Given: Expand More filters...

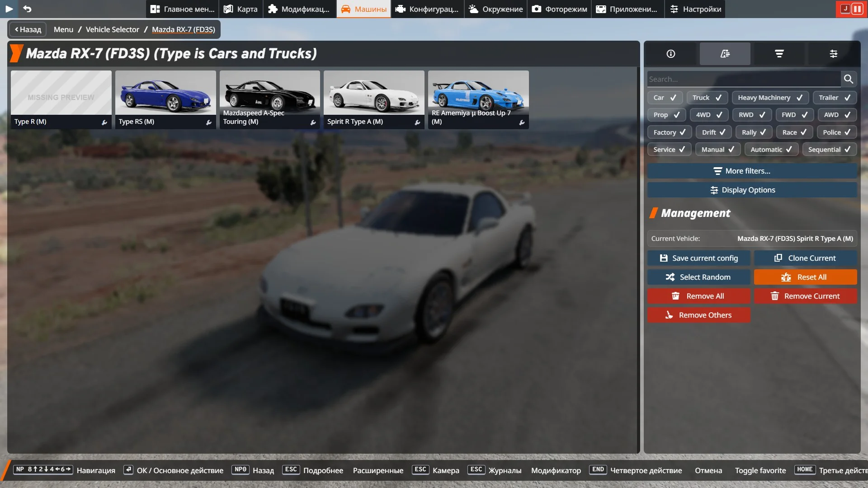Looking at the screenshot, I should [x=752, y=171].
